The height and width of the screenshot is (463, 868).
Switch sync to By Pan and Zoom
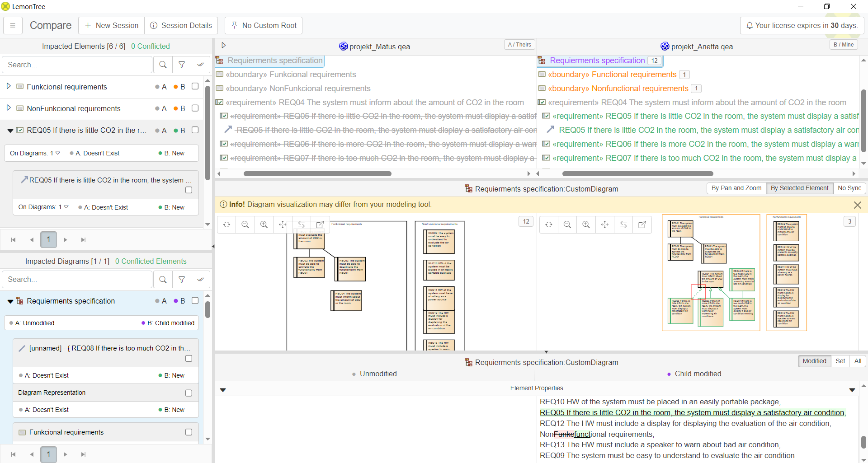point(736,188)
